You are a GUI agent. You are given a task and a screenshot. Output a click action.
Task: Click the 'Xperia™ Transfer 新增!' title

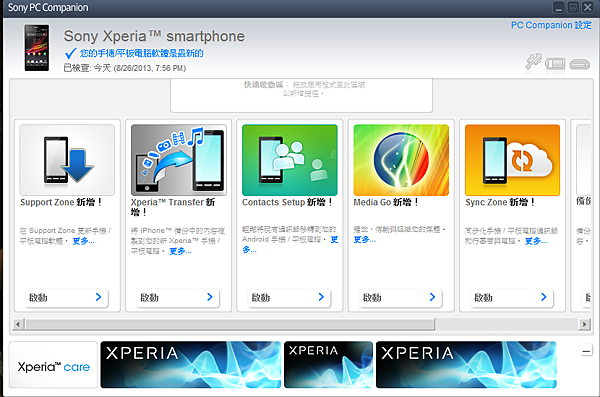(173, 207)
